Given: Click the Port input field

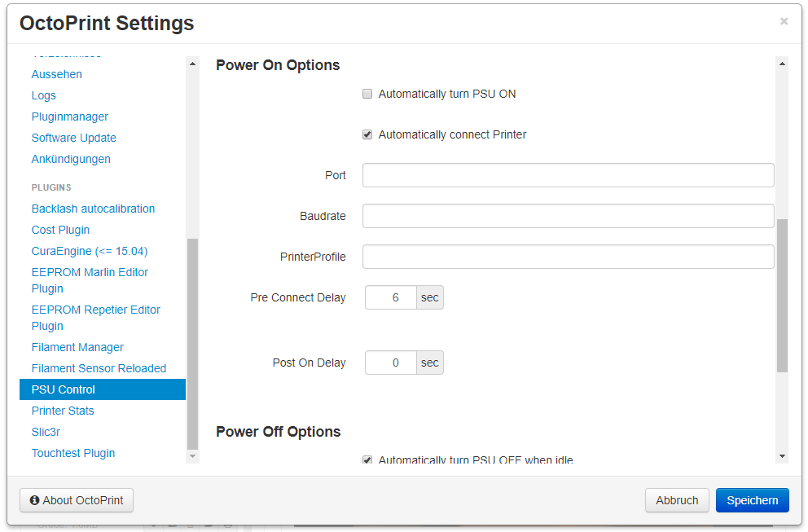Looking at the screenshot, I should (x=568, y=175).
